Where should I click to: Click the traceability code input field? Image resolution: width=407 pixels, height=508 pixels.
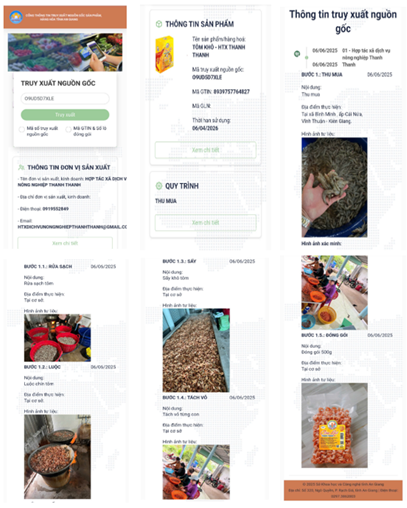[x=65, y=98]
